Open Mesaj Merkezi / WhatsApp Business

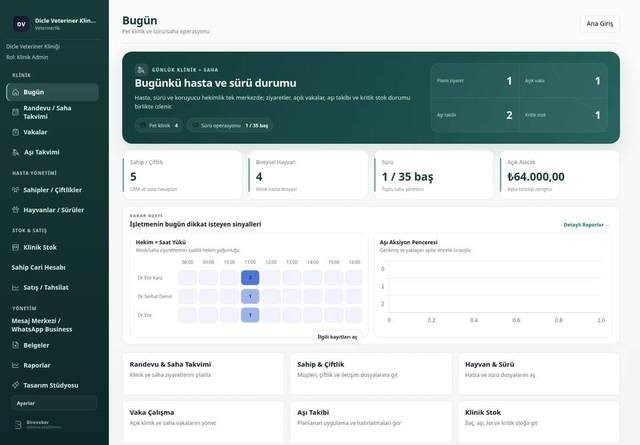point(52,325)
